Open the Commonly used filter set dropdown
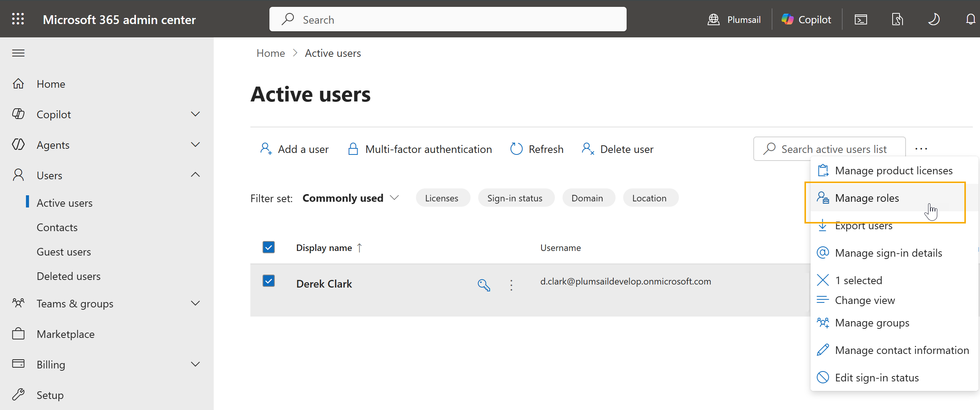 pyautogui.click(x=350, y=198)
